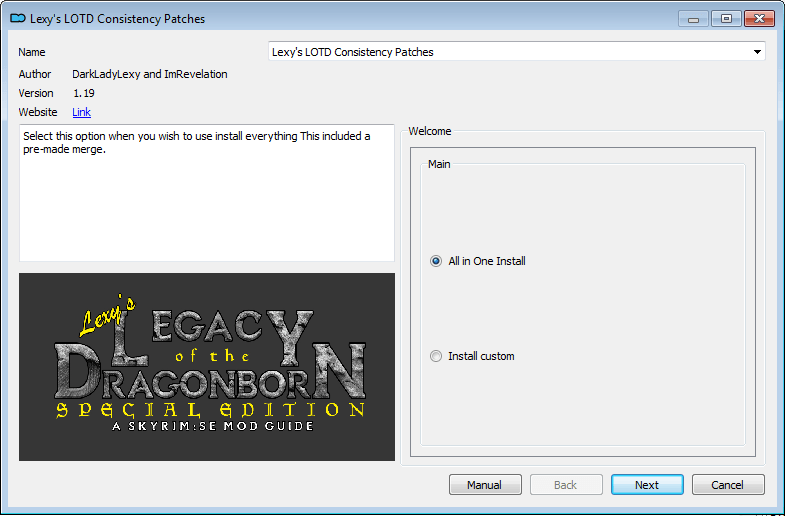
Task: Open the Website Link
Action: [81, 112]
